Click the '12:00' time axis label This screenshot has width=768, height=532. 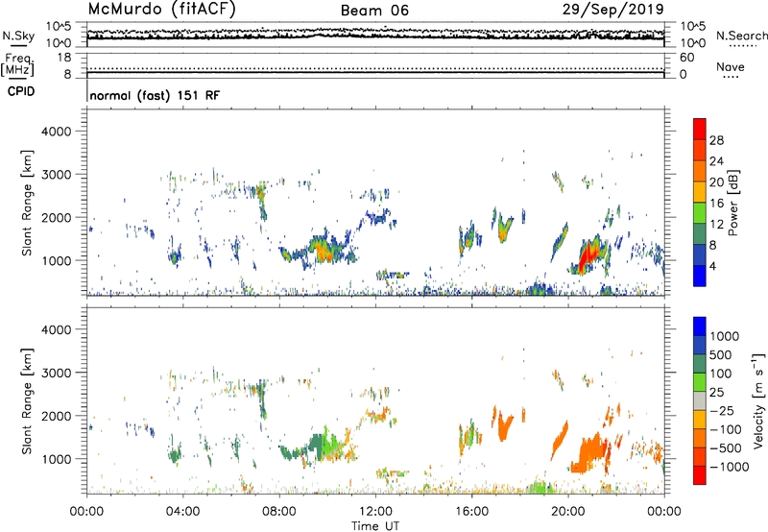pyautogui.click(x=375, y=512)
